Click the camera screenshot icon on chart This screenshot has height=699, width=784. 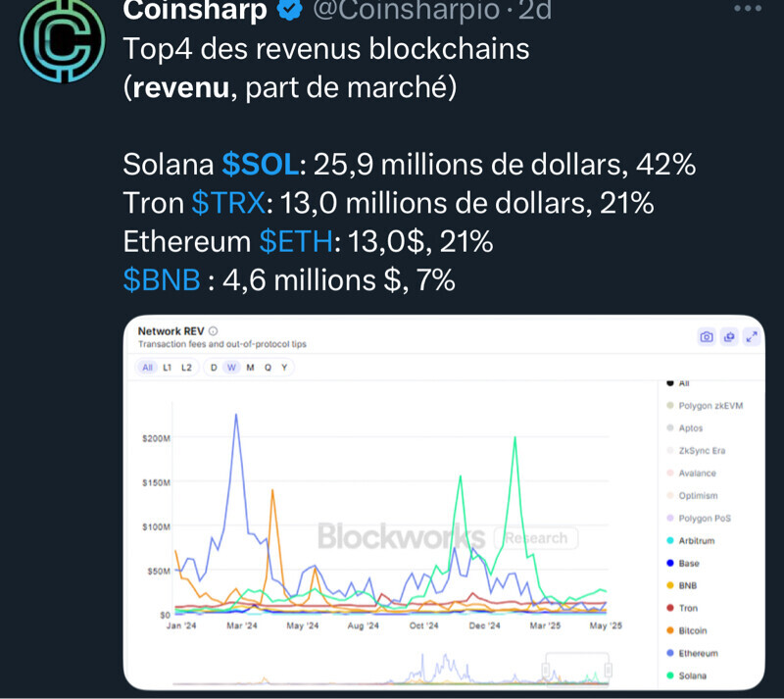coord(706,337)
